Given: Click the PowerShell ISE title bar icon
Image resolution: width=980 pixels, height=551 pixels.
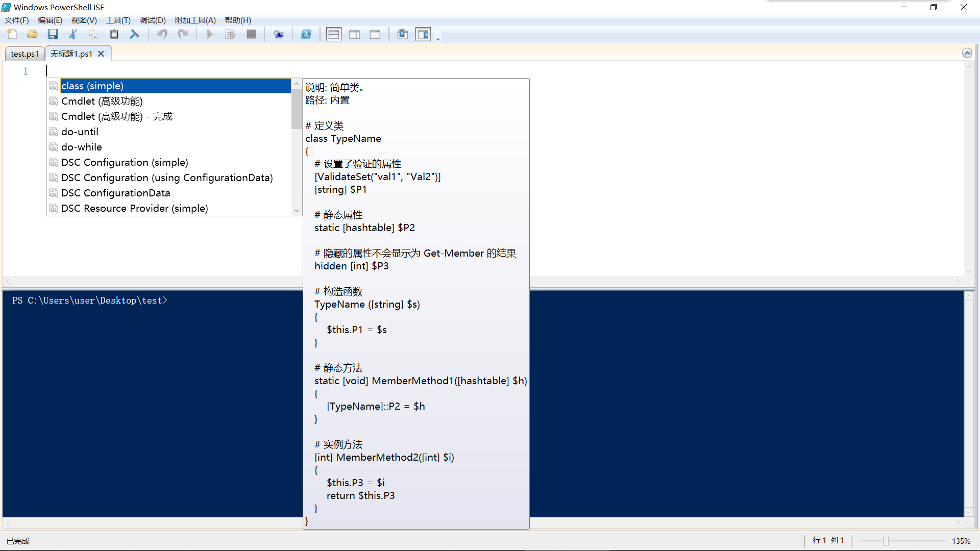Looking at the screenshot, I should [x=6, y=7].
